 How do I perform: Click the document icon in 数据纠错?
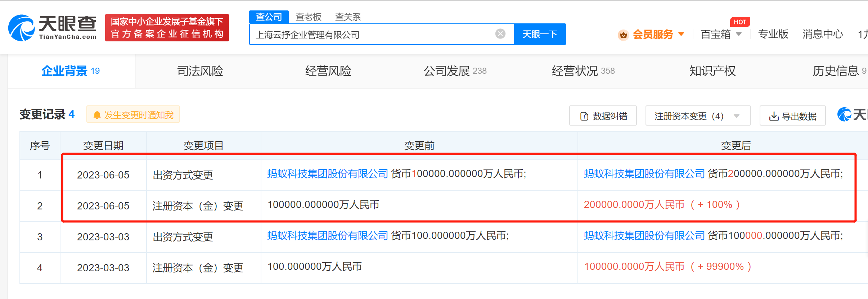click(584, 116)
